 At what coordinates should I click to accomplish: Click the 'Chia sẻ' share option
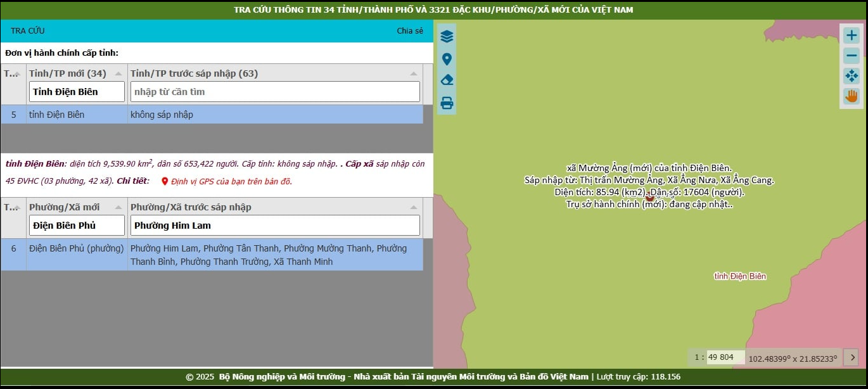pos(409,31)
